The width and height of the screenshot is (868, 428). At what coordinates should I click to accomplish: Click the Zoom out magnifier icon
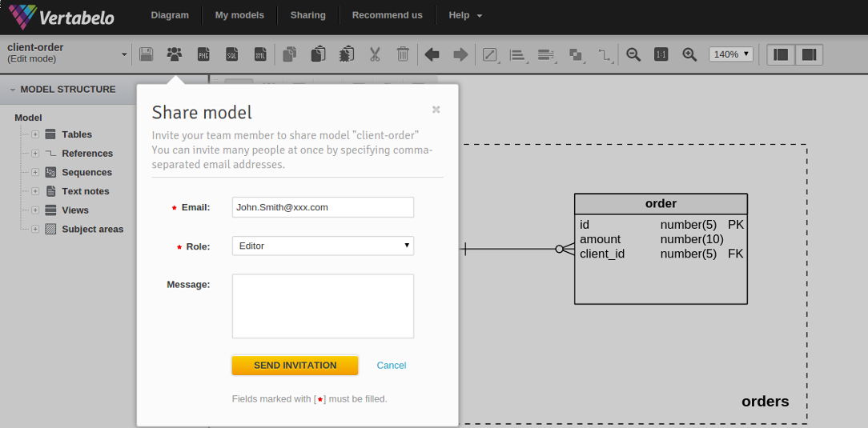click(x=633, y=54)
